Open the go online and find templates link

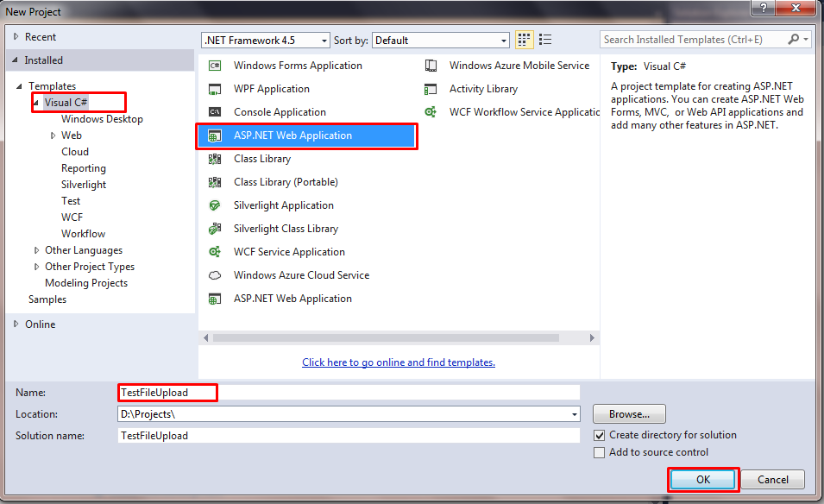tap(399, 362)
